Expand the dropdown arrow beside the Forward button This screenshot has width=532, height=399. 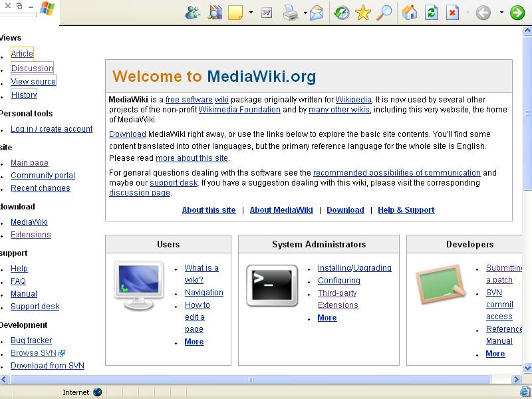(x=501, y=13)
